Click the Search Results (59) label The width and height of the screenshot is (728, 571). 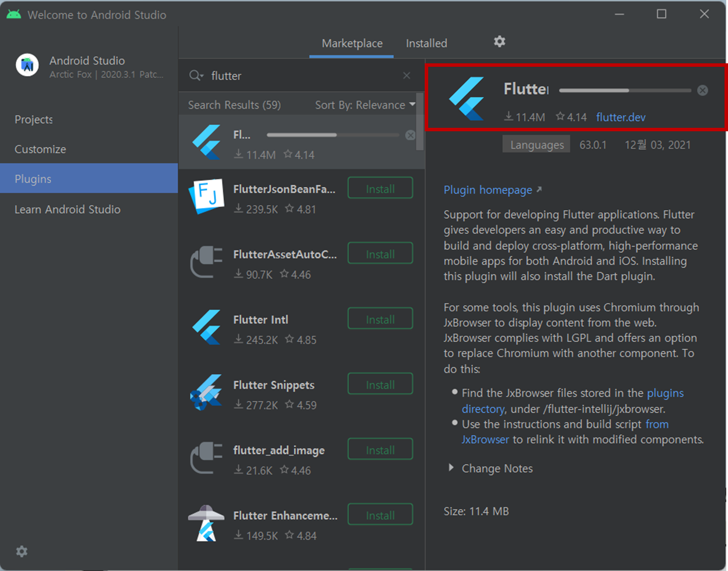(x=234, y=105)
